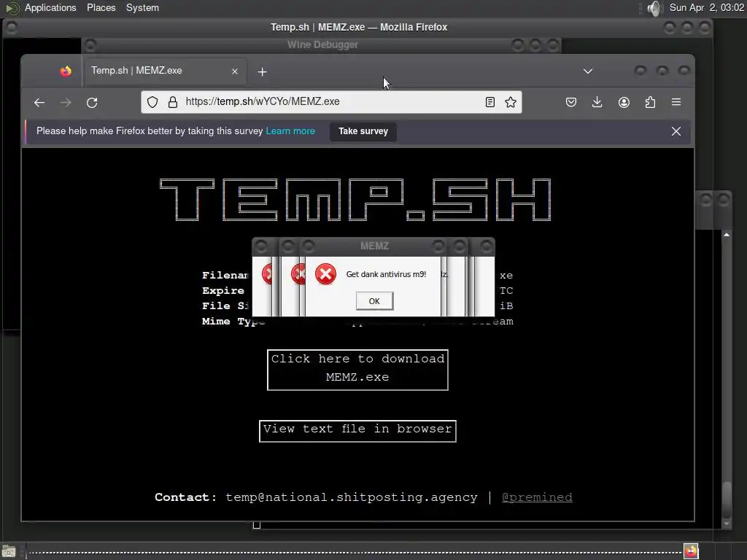Click the Temp.sh ASCII logo
Viewport: 747px width, 560px height.
355,200
